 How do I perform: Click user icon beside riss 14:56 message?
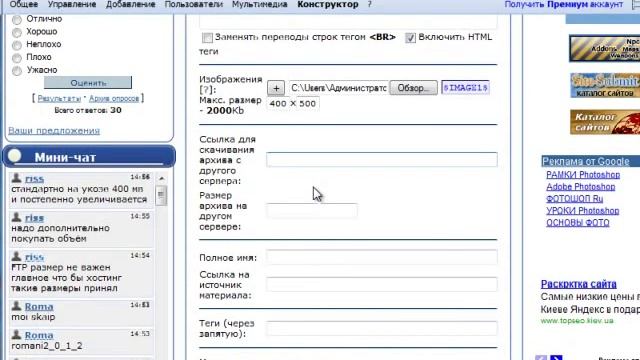[x=16, y=178]
